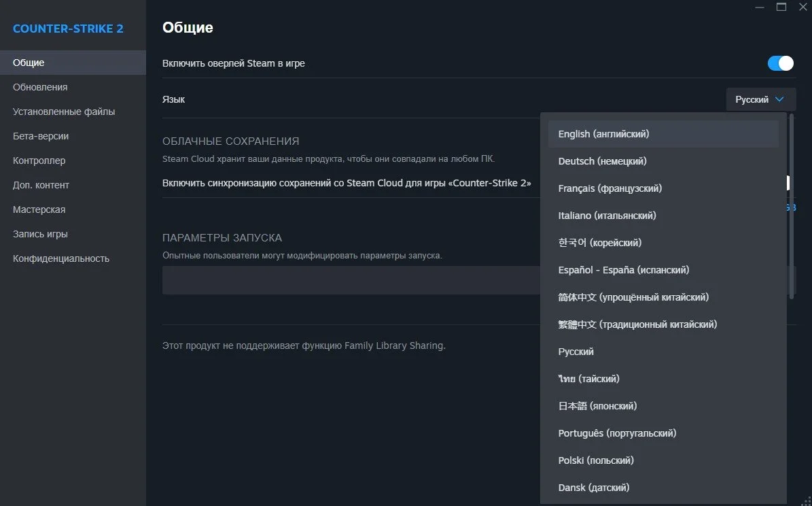
Task: Choose 한국어 (корейский) language option
Action: pos(663,243)
